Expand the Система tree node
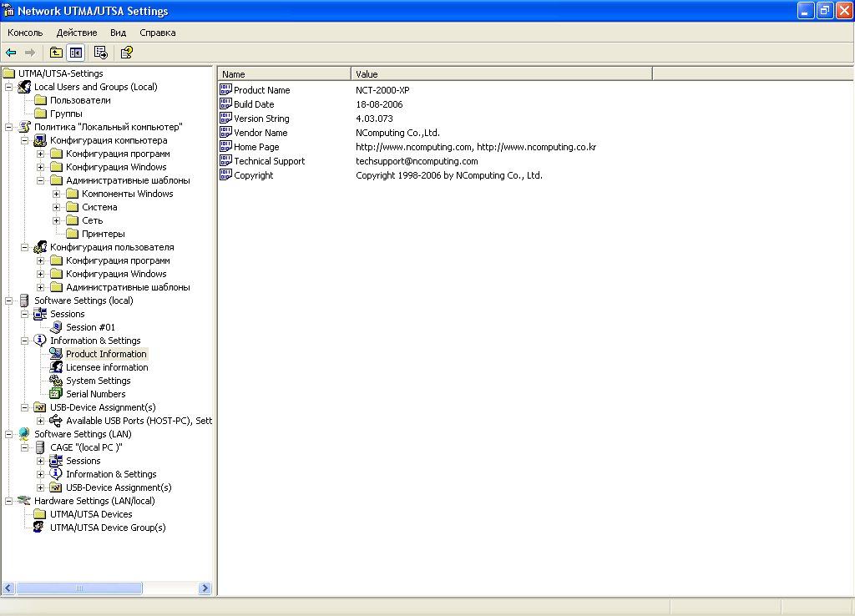The height and width of the screenshot is (616, 855). (x=56, y=207)
